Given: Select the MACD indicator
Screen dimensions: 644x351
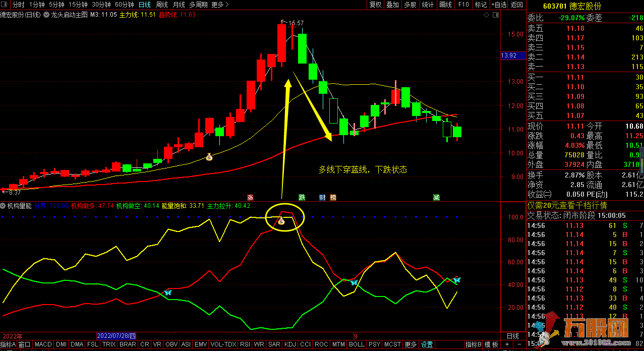Looking at the screenshot, I should (43, 344).
